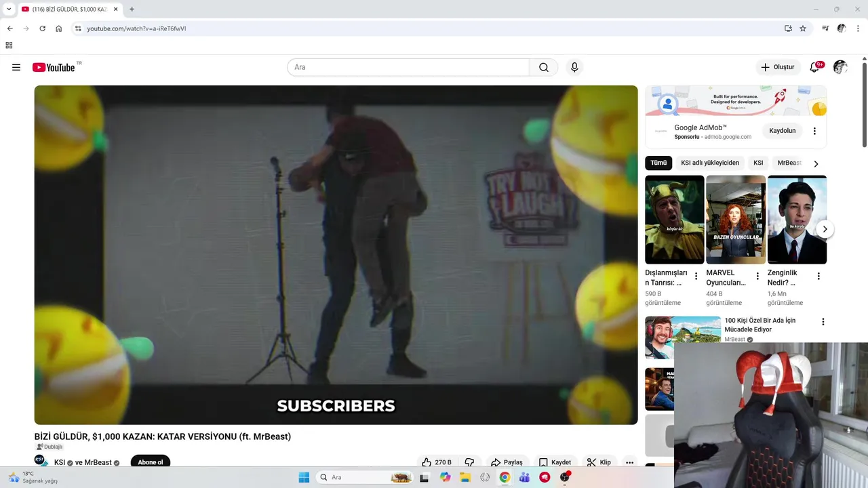Click the Kaydolun button on AdMob ad
Screen dimensions: 868x488
click(x=783, y=131)
